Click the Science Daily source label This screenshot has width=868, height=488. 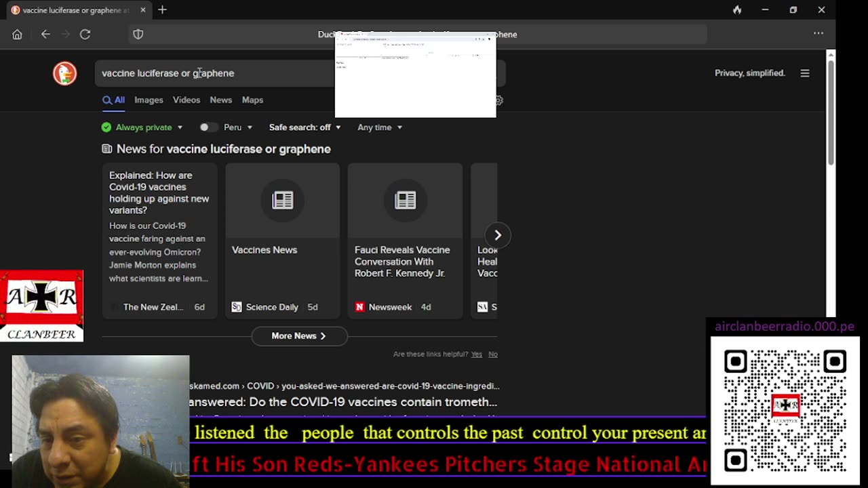272,307
